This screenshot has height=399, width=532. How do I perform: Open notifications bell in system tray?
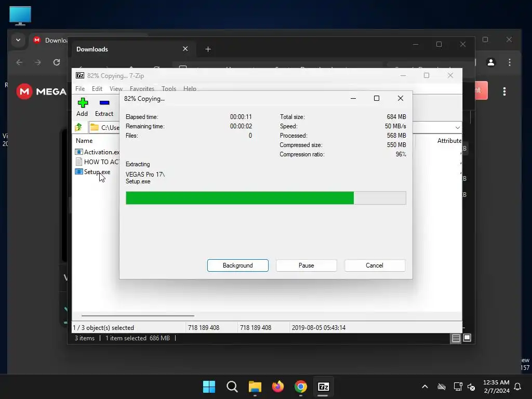(518, 387)
